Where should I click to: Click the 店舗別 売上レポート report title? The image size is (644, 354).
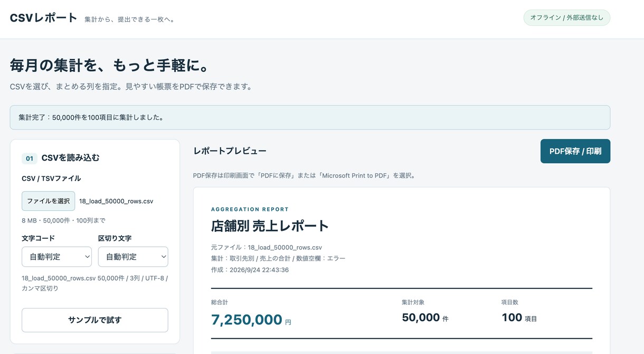[270, 226]
